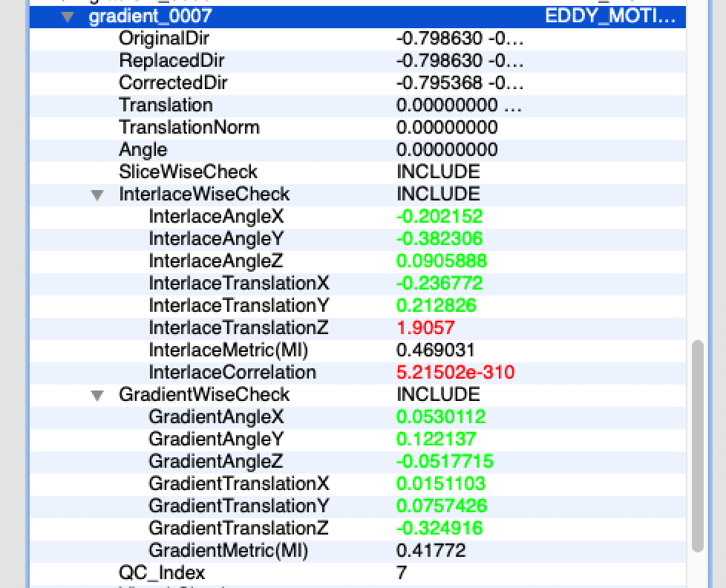Click the red InterlaceCorrelation value

coord(455,372)
